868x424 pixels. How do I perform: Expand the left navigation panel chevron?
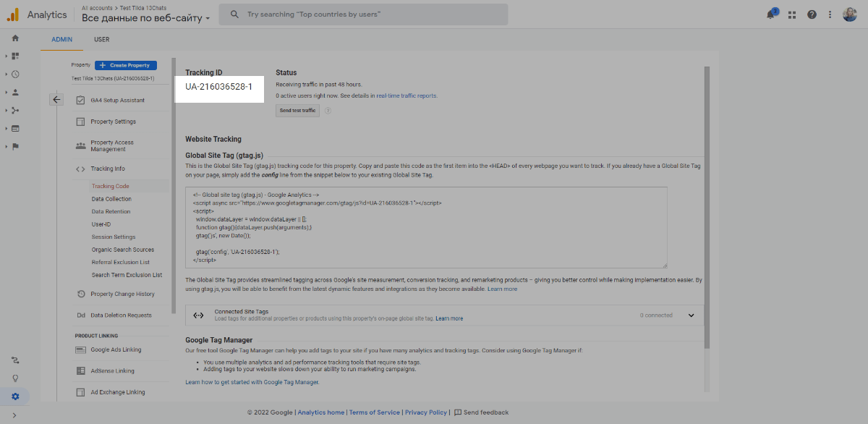[15, 415]
